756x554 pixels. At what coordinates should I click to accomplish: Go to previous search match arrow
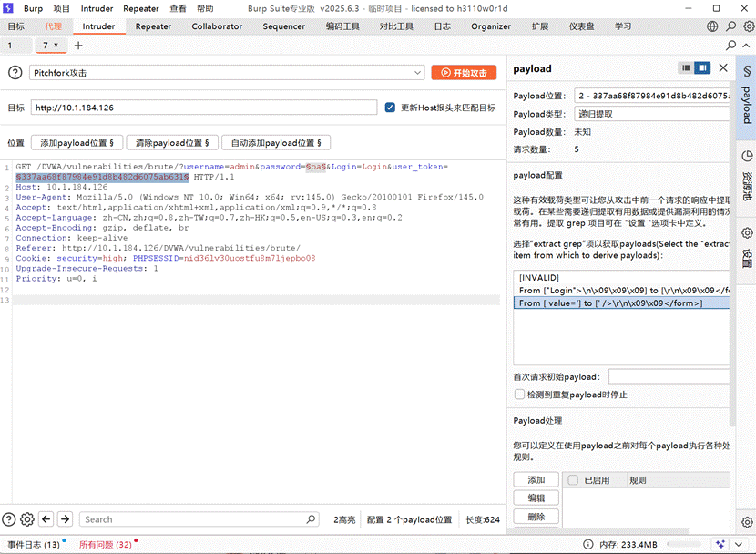[x=46, y=519]
